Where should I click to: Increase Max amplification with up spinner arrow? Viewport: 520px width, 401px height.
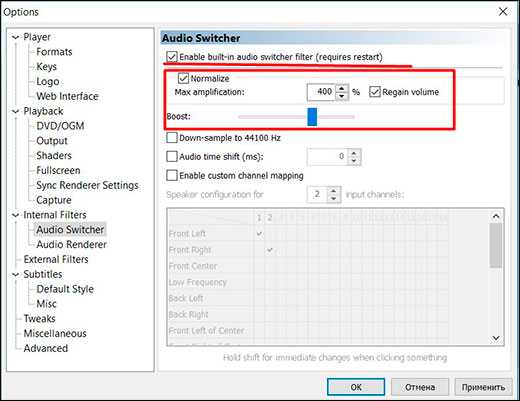pos(342,88)
